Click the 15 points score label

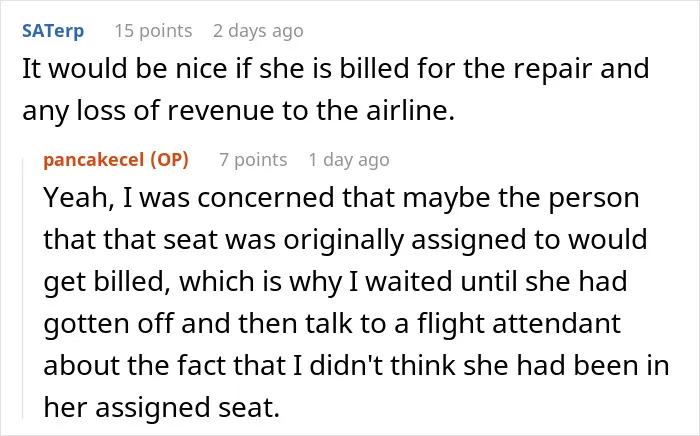pos(154,31)
